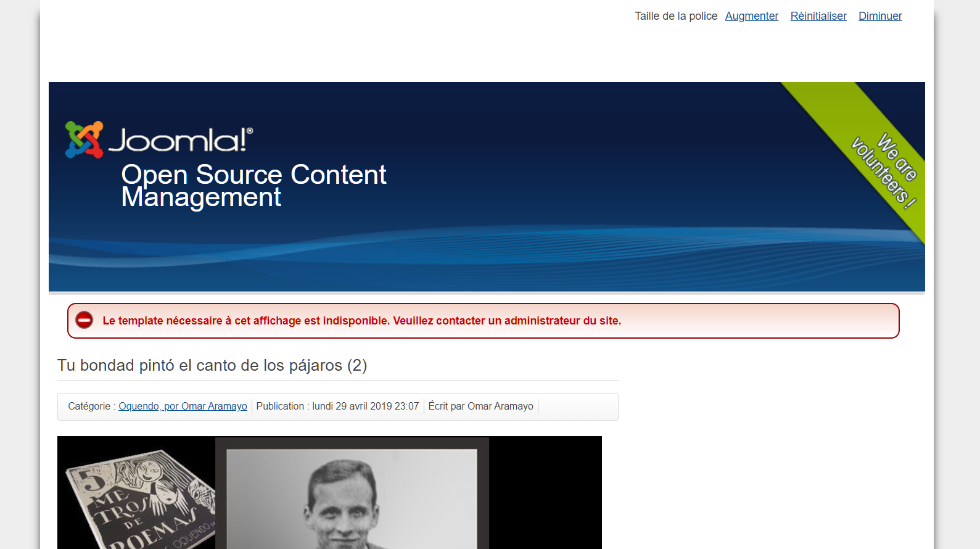The height and width of the screenshot is (549, 980).
Task: Click the black-and-white portrait article image
Action: [x=352, y=493]
